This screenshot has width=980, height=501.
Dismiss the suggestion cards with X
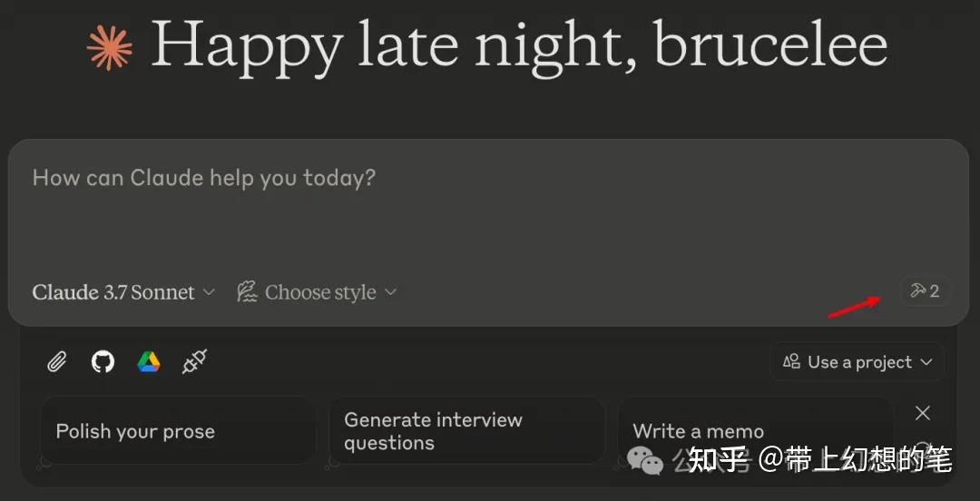pos(923,414)
